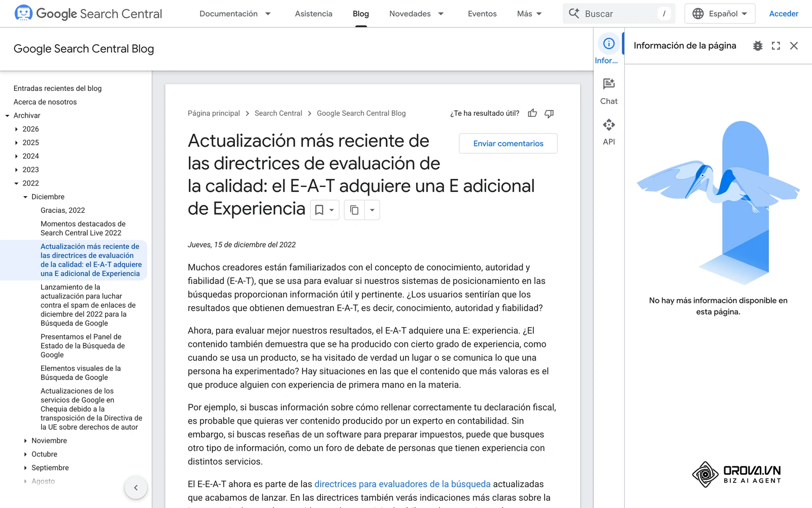The height and width of the screenshot is (508, 812).
Task: Select the Asistencia nav item
Action: [314, 14]
